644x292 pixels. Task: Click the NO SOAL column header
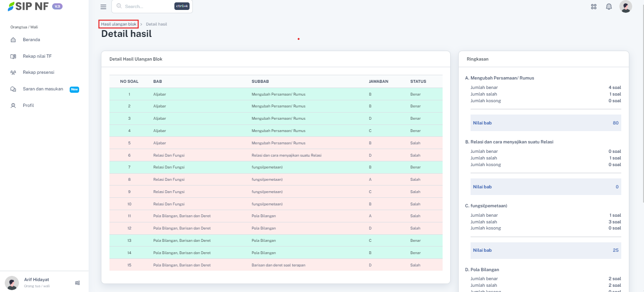(x=129, y=81)
